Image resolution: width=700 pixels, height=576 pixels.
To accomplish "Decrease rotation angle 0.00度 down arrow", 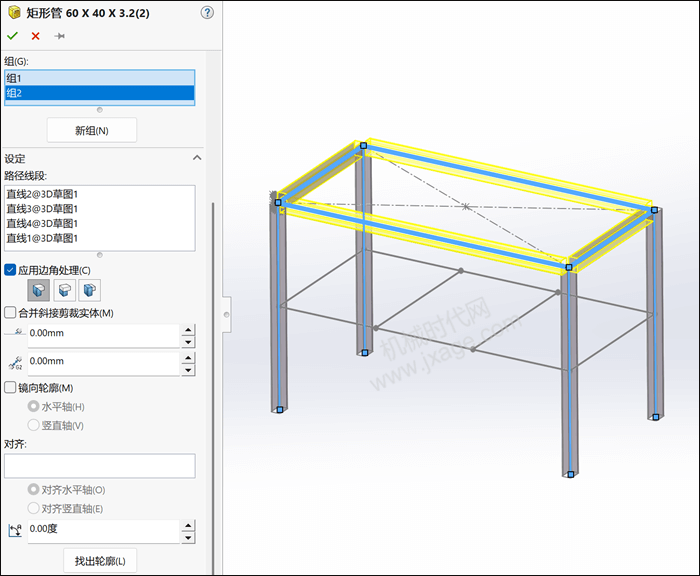I will tap(188, 538).
